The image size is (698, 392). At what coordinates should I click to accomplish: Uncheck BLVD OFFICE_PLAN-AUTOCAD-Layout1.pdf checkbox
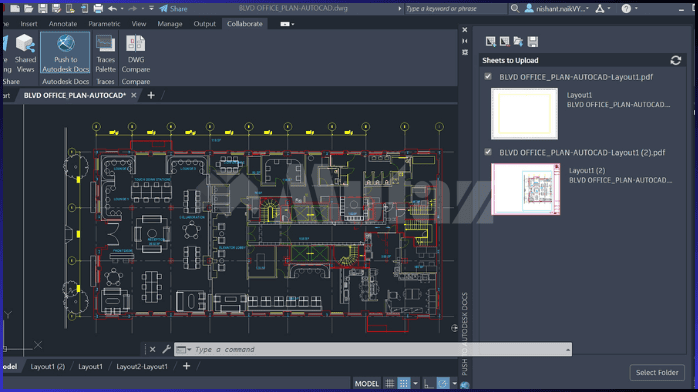pos(488,77)
